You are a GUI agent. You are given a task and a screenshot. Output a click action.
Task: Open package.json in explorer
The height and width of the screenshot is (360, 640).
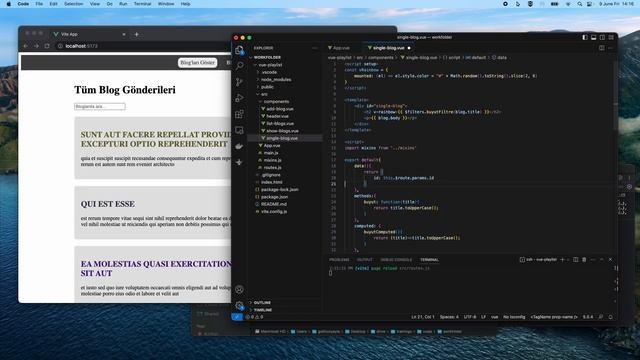[274, 197]
